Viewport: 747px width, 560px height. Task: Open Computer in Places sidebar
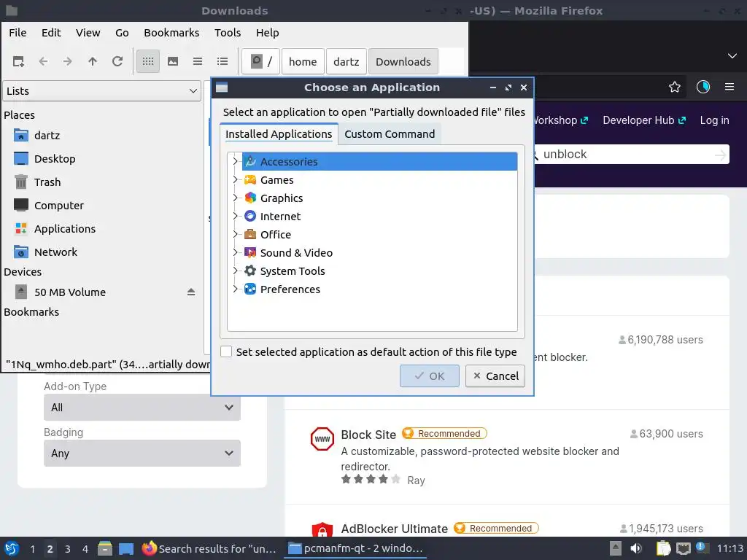(x=58, y=205)
